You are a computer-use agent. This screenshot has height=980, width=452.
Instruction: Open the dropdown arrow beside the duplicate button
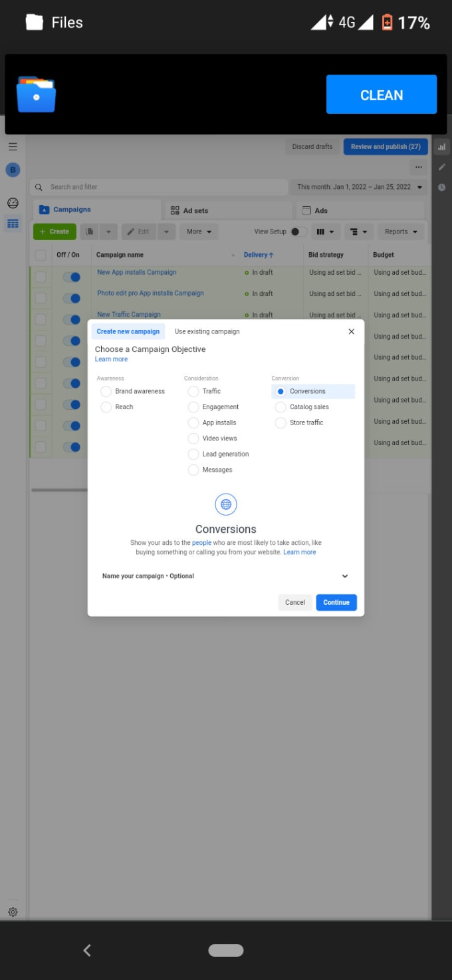[109, 232]
